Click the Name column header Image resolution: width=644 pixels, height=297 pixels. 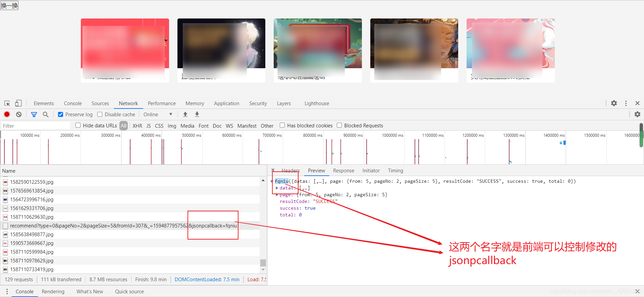pos(133,171)
